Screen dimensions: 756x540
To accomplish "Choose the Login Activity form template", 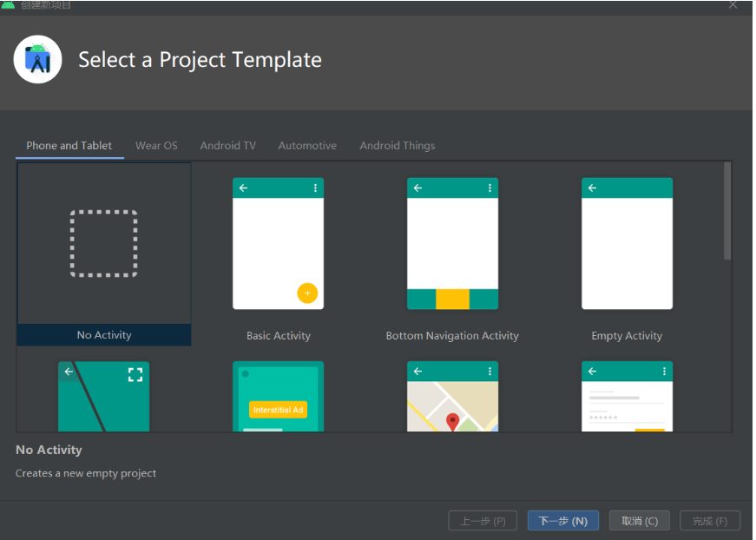I will 627,397.
